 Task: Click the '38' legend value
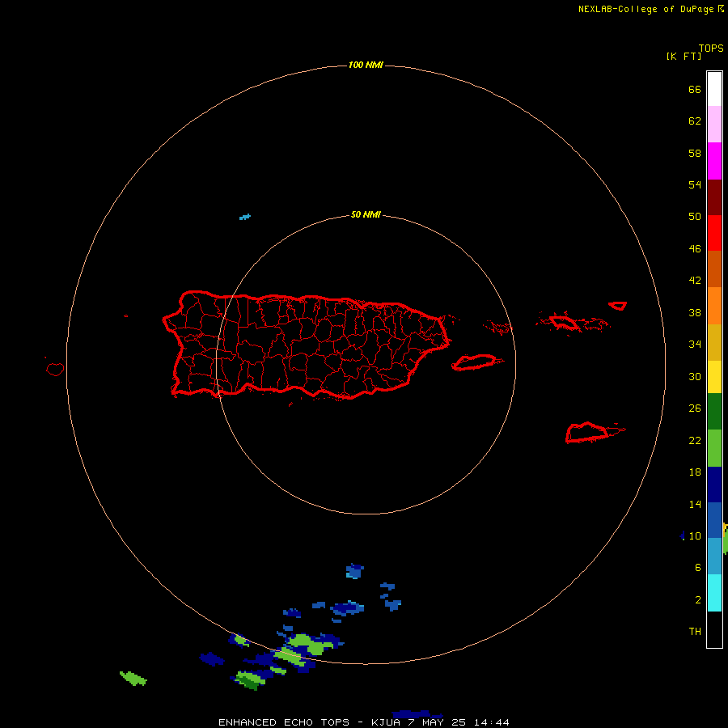coord(695,313)
